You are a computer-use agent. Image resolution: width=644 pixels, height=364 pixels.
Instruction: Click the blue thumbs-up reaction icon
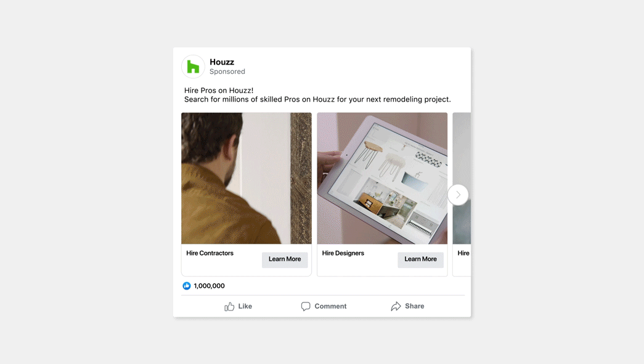pos(187,286)
